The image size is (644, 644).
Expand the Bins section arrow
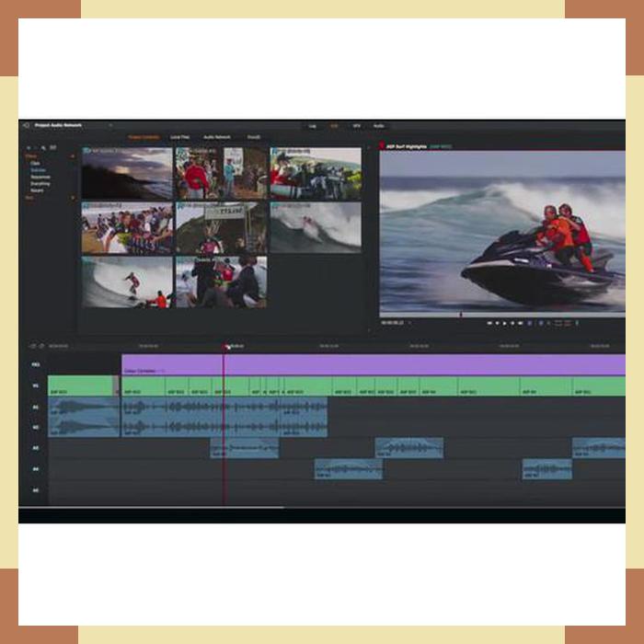tap(73, 198)
